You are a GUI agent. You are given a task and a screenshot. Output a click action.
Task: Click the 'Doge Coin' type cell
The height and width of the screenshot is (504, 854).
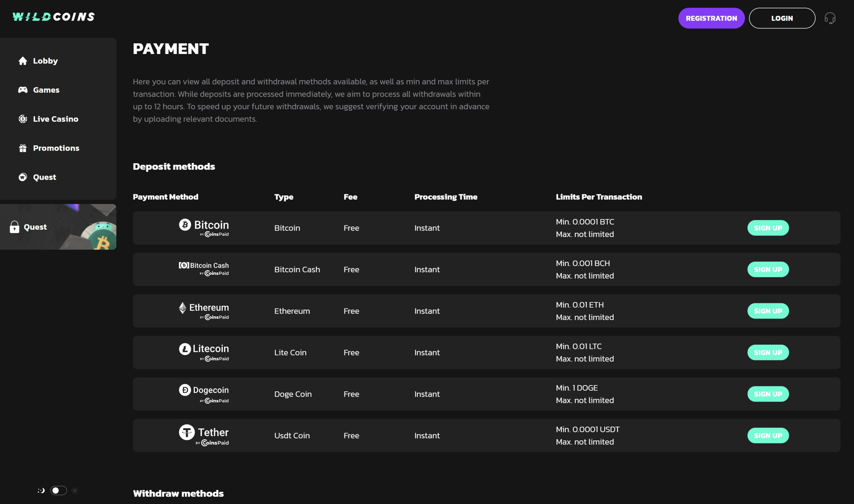pos(293,394)
